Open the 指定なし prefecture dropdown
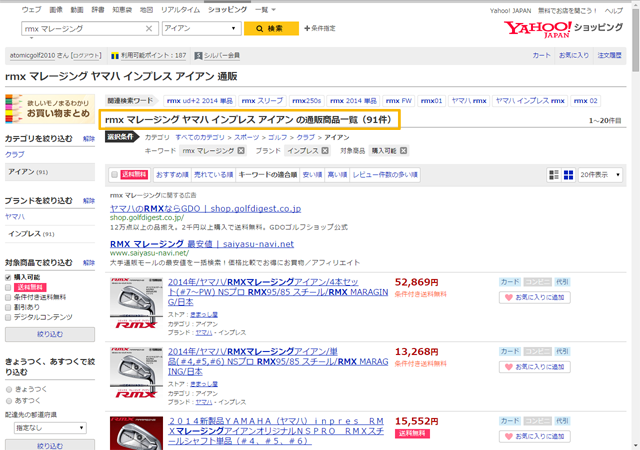This screenshot has height=450, width=640. pos(50,428)
